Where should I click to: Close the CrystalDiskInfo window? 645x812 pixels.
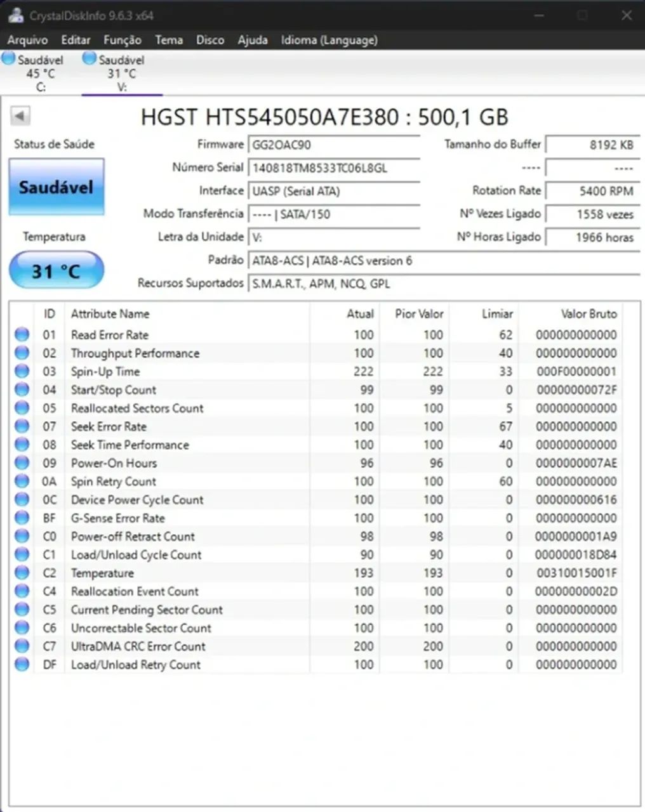626,15
